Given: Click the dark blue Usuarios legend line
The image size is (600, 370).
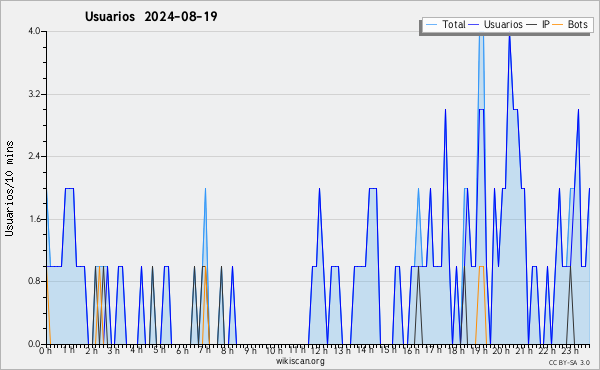Looking at the screenshot, I should point(474,24).
